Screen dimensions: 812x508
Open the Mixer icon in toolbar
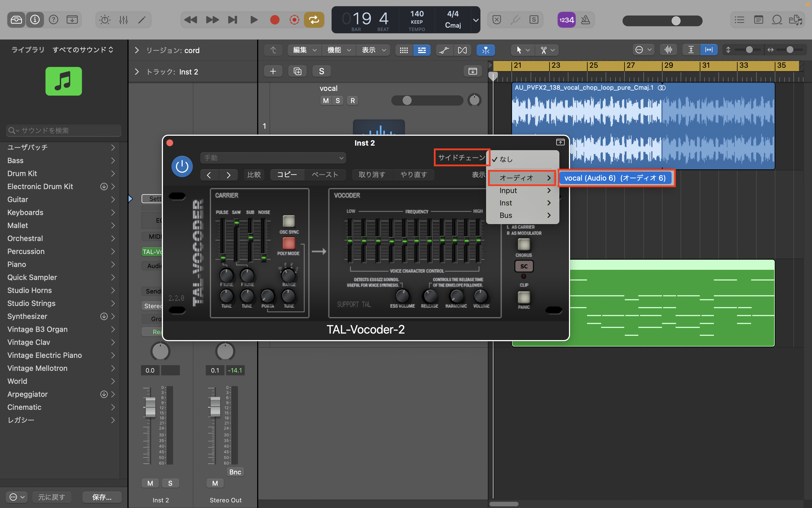coord(123,20)
